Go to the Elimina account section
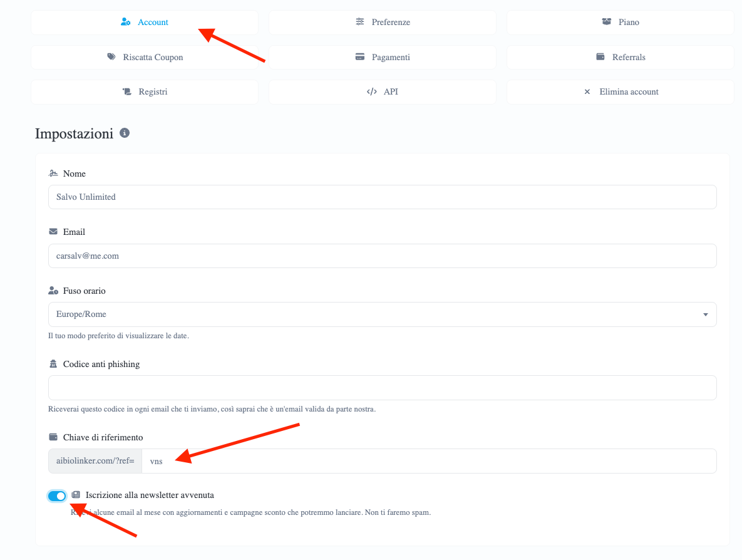Viewport: 742px width, 560px height. coord(620,92)
